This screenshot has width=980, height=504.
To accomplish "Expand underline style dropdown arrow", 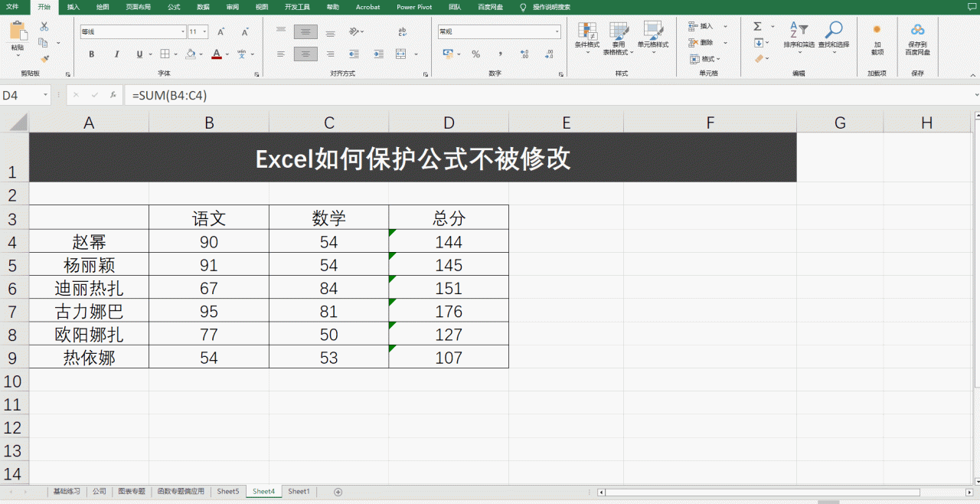I will tap(150, 54).
